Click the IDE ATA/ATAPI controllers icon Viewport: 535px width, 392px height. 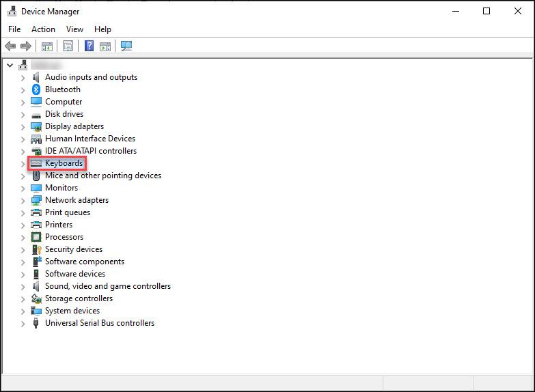[36, 151]
